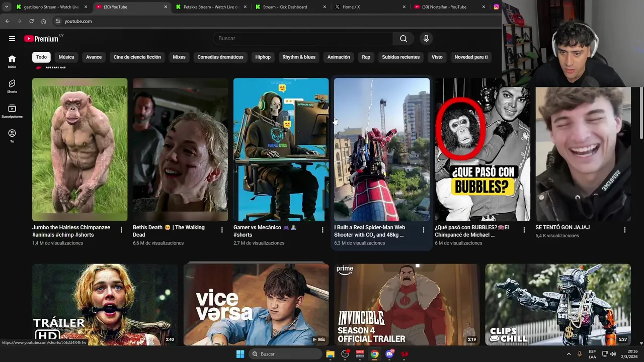
Task: Switch to Home / X browser tab
Action: (370, 7)
